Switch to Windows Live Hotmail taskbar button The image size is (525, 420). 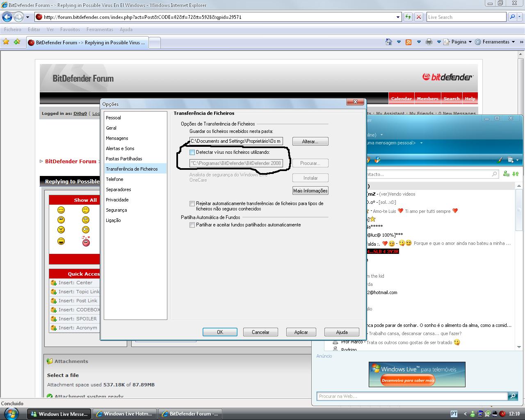(x=125, y=414)
